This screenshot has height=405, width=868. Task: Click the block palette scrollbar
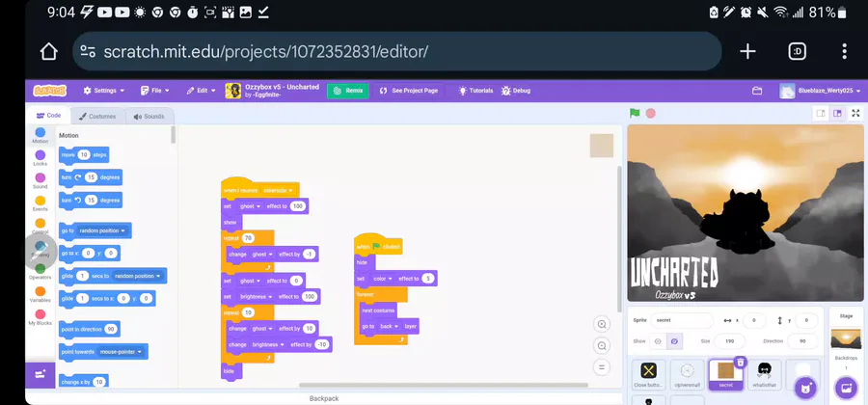[174, 134]
